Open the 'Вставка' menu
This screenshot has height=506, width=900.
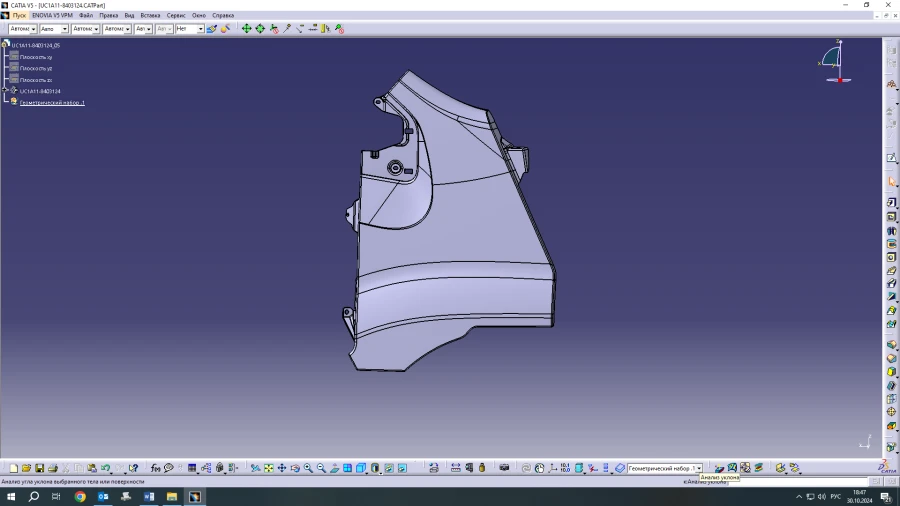pos(150,16)
